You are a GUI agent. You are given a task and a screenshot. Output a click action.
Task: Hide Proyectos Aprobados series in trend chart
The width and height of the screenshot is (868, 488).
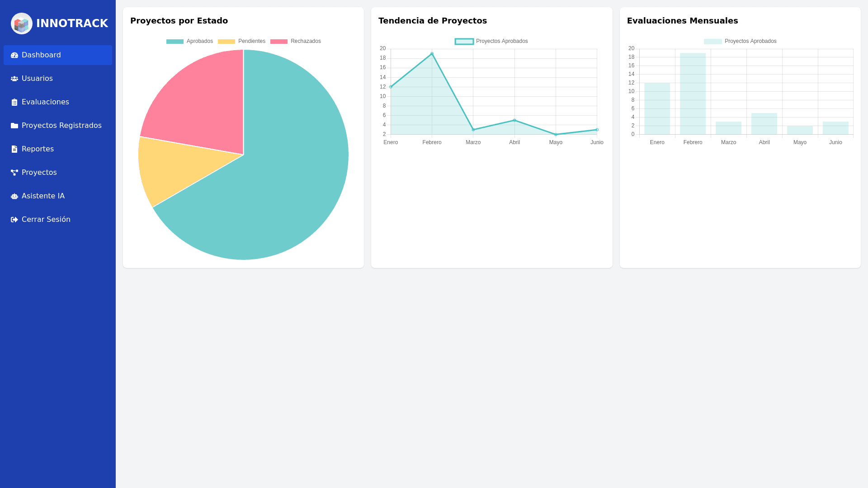491,41
